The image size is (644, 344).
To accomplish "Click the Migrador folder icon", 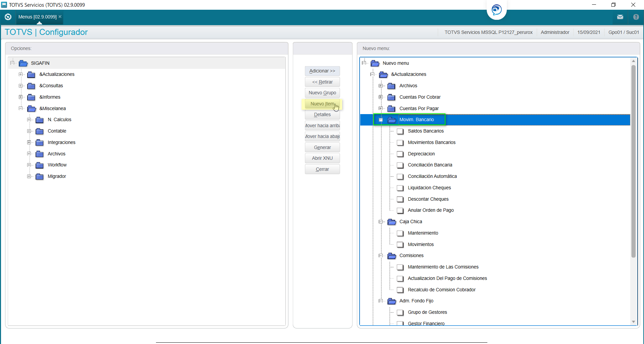I will pos(40,177).
